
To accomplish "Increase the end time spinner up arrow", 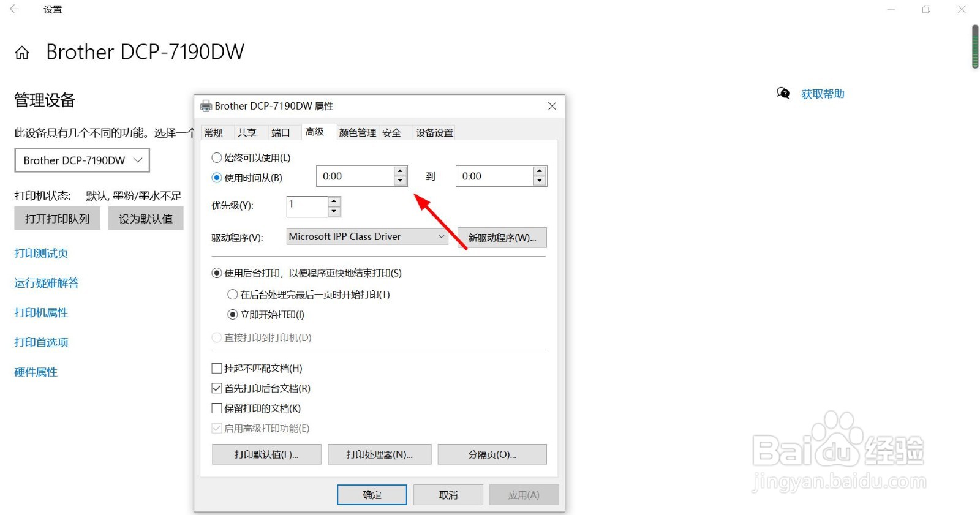I will point(540,171).
